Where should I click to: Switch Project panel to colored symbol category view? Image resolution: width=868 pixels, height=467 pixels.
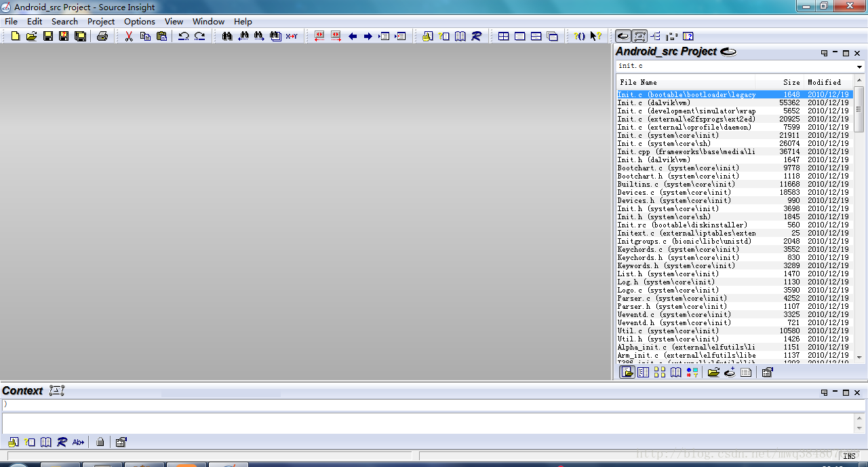[692, 372]
